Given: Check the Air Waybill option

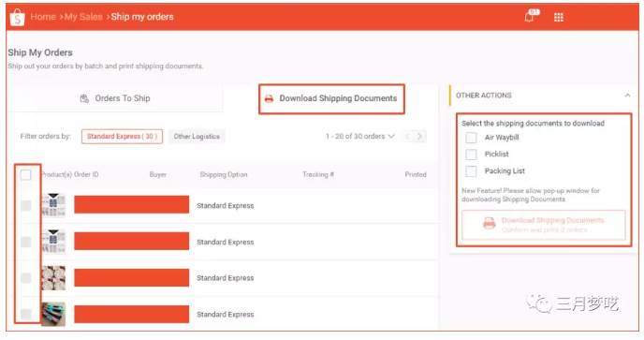Looking at the screenshot, I should pos(471,138).
